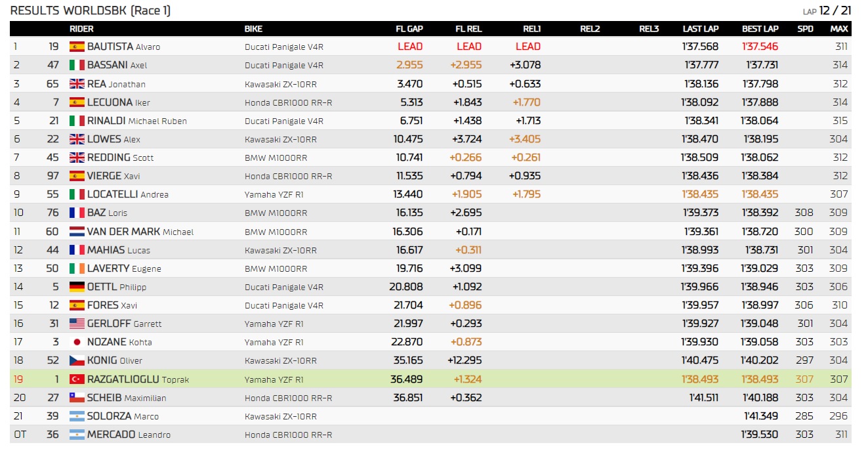This screenshot has height=449, width=868.
Task: Click the lap counter 12 / 21
Action: point(835,11)
